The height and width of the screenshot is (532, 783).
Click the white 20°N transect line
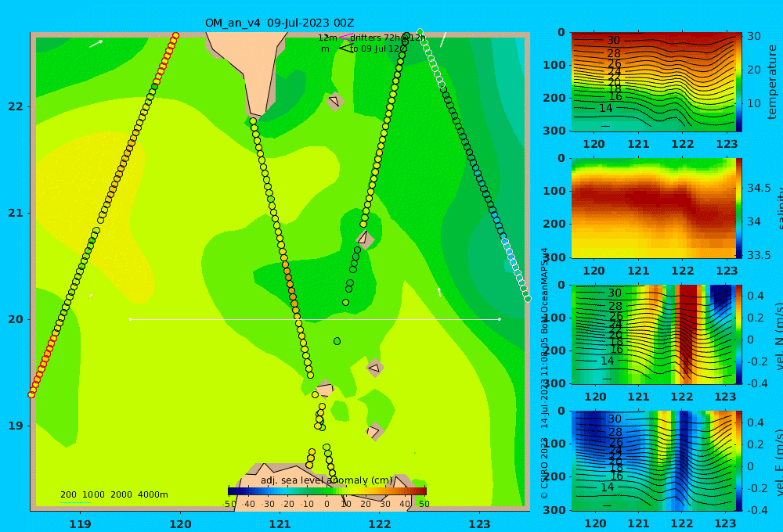tap(315, 319)
